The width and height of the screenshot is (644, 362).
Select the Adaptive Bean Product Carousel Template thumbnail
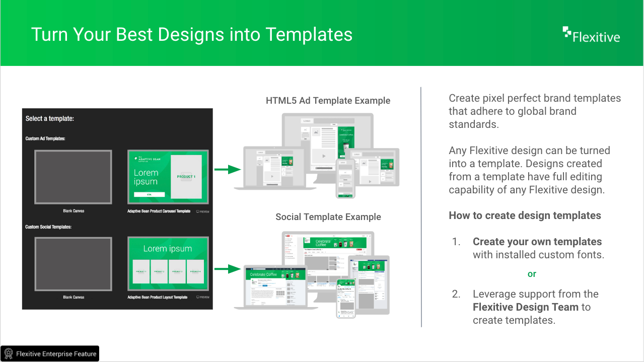click(168, 176)
